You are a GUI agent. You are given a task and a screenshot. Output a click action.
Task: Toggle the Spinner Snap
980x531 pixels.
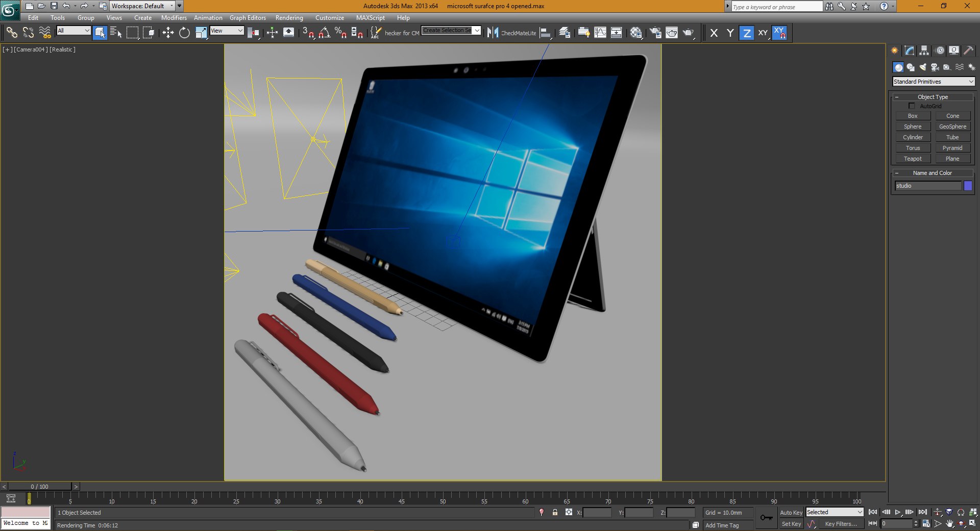(357, 33)
